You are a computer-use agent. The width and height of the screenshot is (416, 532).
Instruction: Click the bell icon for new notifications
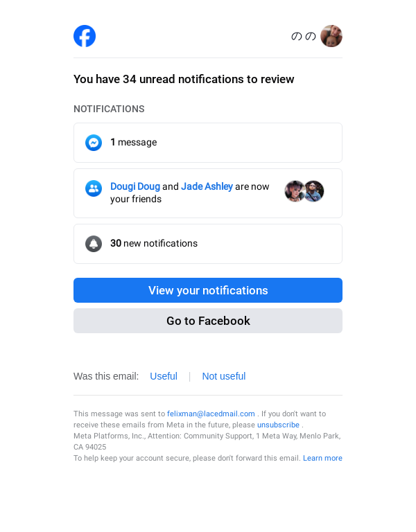94,244
